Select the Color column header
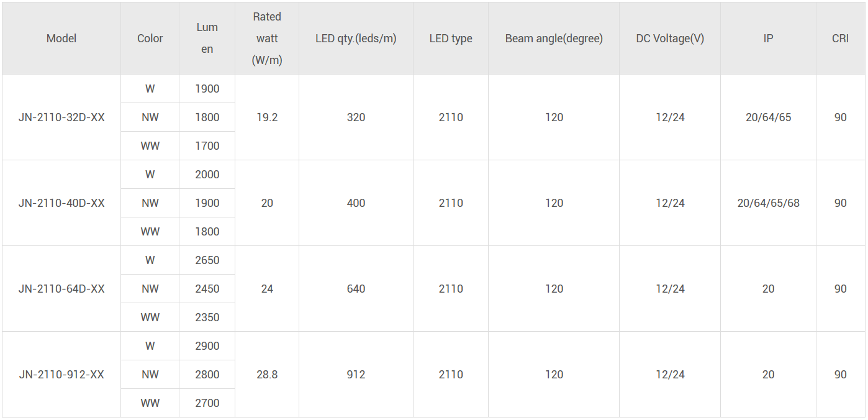This screenshot has width=868, height=420. (150, 39)
